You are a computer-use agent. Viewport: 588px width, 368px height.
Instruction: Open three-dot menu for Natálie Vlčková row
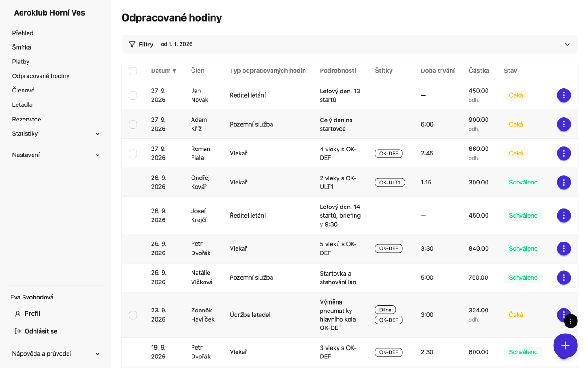pos(564,277)
